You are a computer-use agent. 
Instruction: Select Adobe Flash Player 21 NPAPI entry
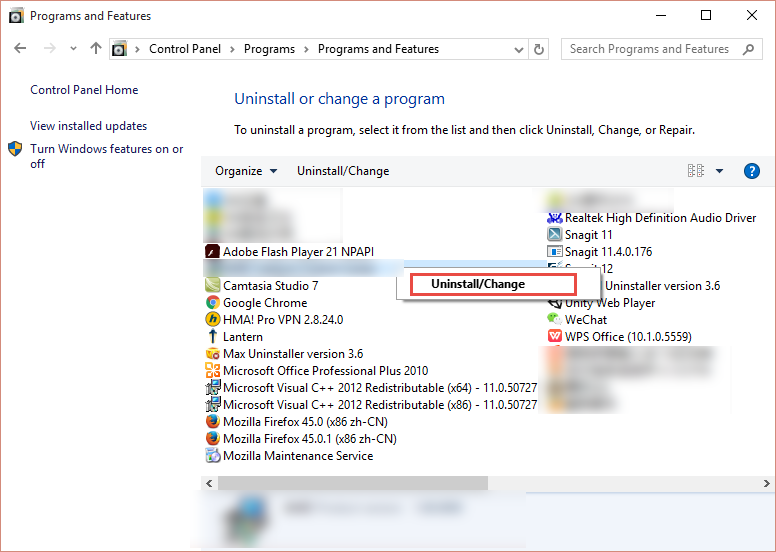click(298, 251)
